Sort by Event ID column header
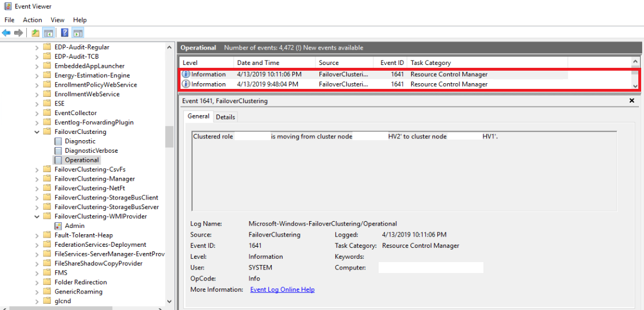644x310 pixels. (390, 63)
